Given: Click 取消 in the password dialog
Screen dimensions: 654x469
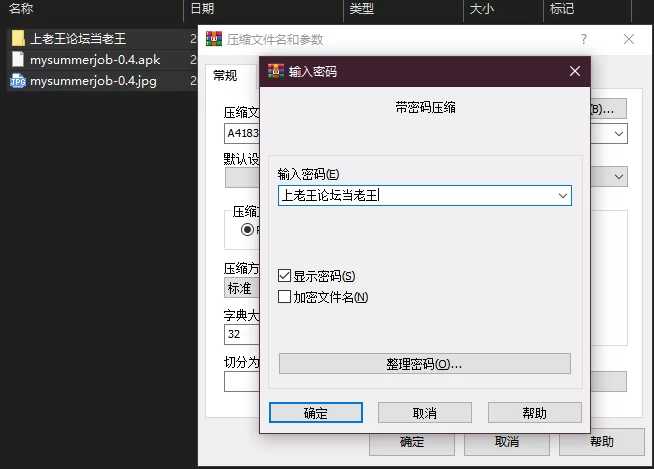Looking at the screenshot, I should point(425,413).
